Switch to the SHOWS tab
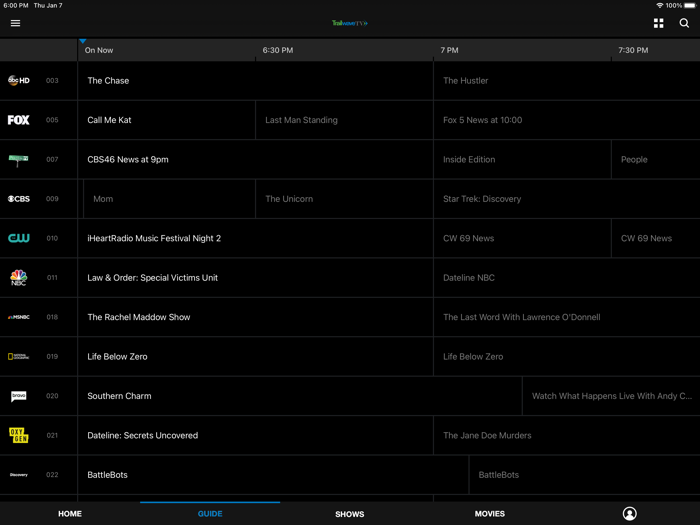 [350, 514]
